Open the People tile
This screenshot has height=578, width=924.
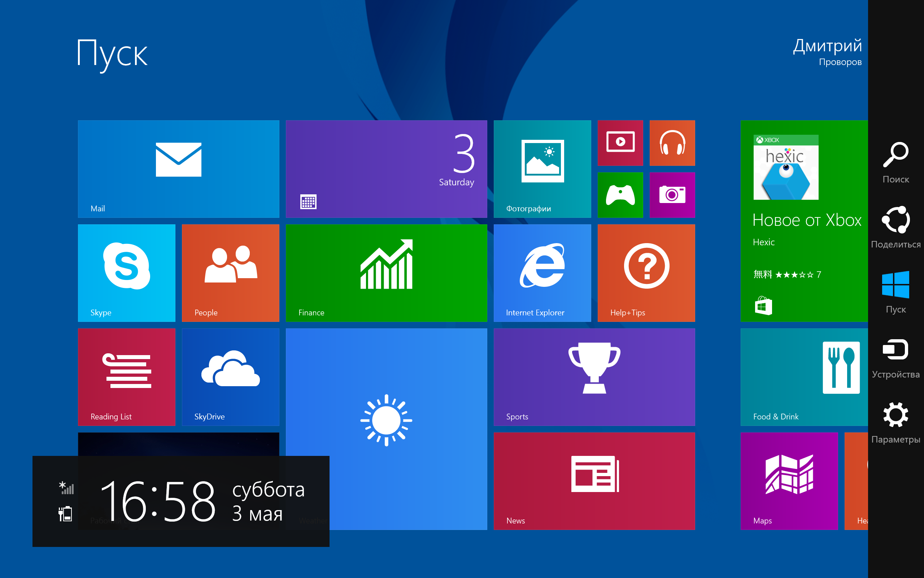231,273
